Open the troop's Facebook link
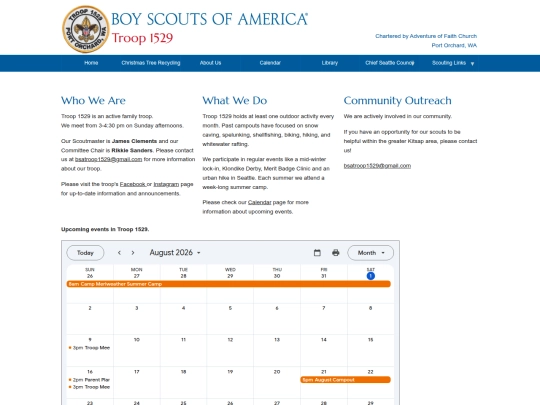540x405 pixels. [133, 184]
